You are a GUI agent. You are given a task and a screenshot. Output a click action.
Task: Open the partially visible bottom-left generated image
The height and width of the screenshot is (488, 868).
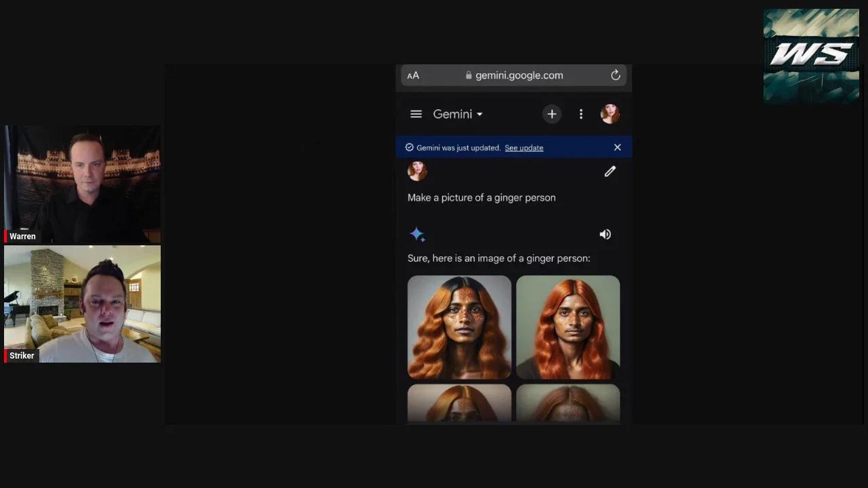point(459,403)
